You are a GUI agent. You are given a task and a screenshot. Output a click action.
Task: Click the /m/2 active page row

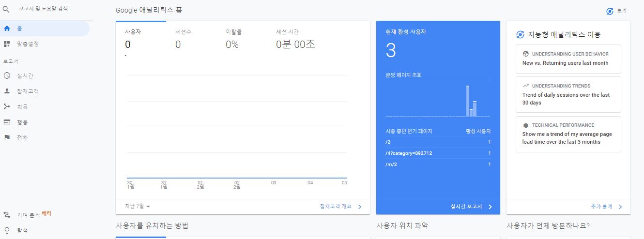coord(438,164)
